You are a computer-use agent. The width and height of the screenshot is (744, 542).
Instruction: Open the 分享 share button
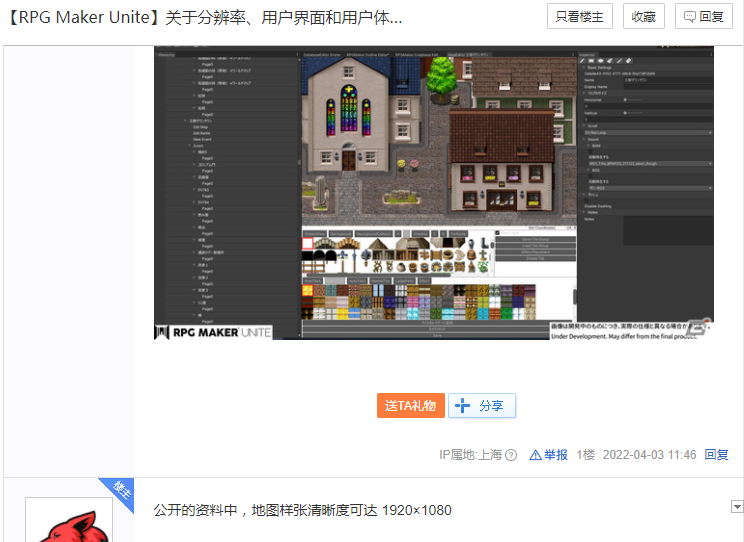[482, 406]
